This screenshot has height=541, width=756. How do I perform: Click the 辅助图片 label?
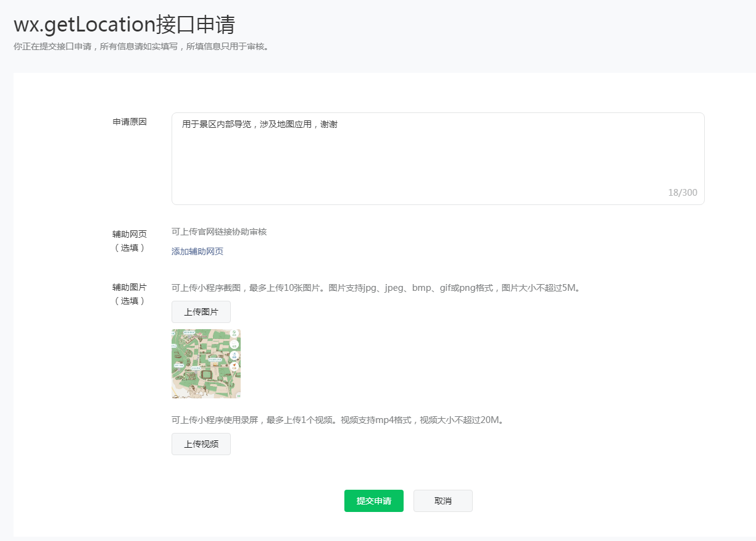130,287
